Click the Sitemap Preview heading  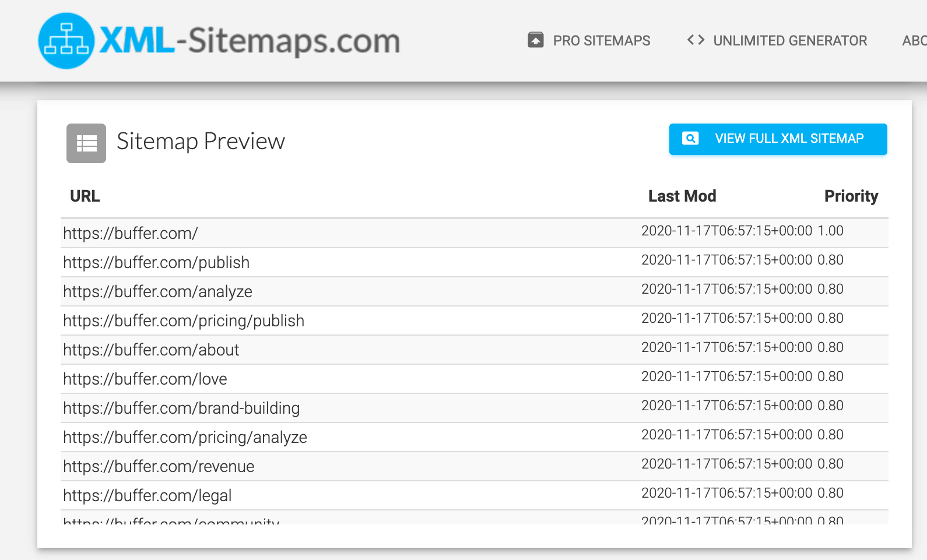[201, 142]
